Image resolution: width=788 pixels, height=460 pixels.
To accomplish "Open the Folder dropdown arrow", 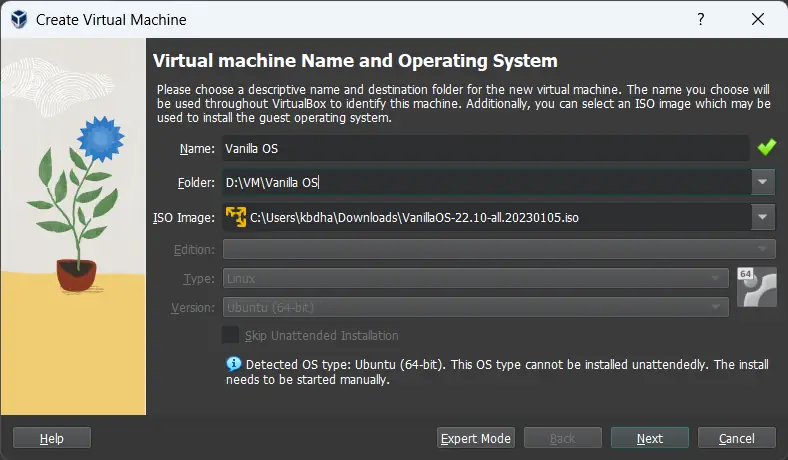I will click(763, 182).
